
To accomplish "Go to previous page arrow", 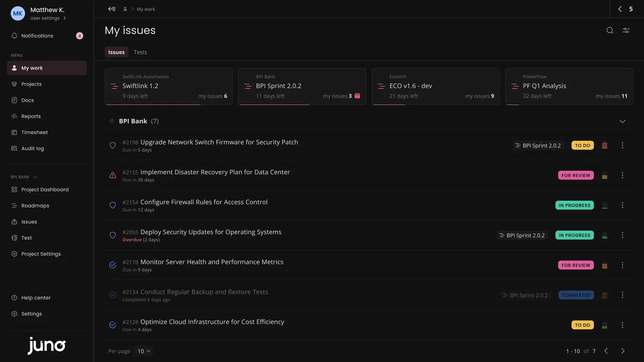I will [x=606, y=351].
